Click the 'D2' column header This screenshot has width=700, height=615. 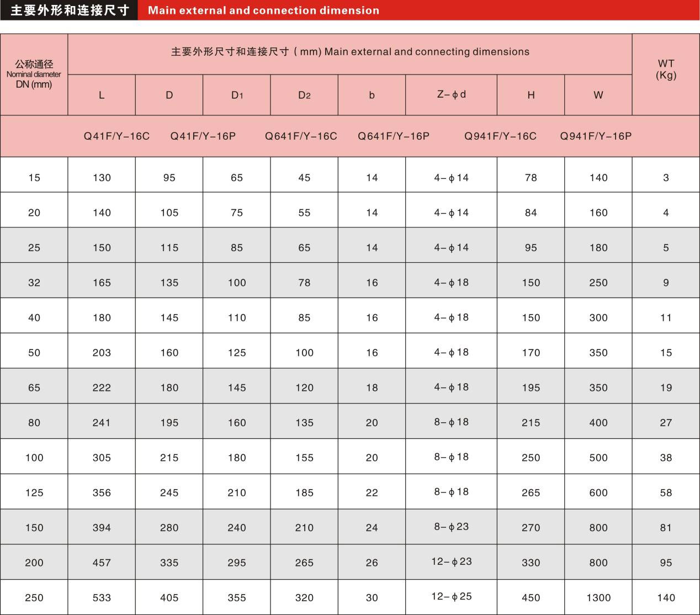304,95
